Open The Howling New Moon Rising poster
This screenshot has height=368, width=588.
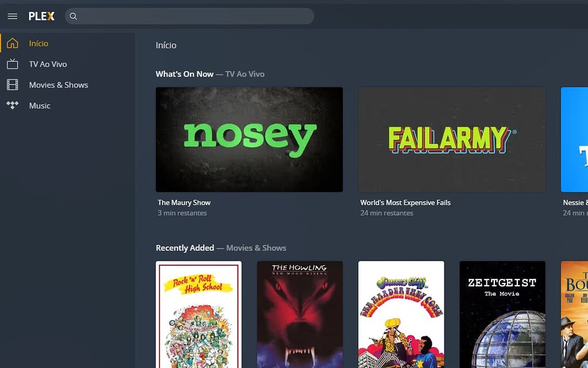(x=300, y=315)
